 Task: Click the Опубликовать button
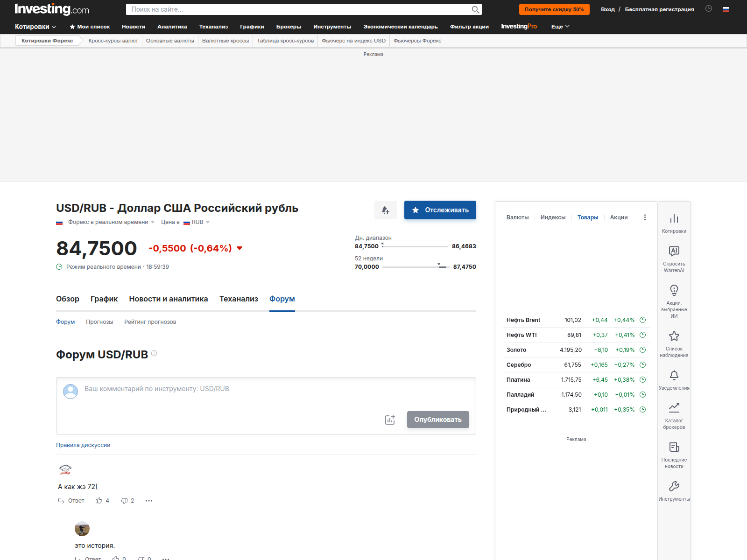click(438, 420)
